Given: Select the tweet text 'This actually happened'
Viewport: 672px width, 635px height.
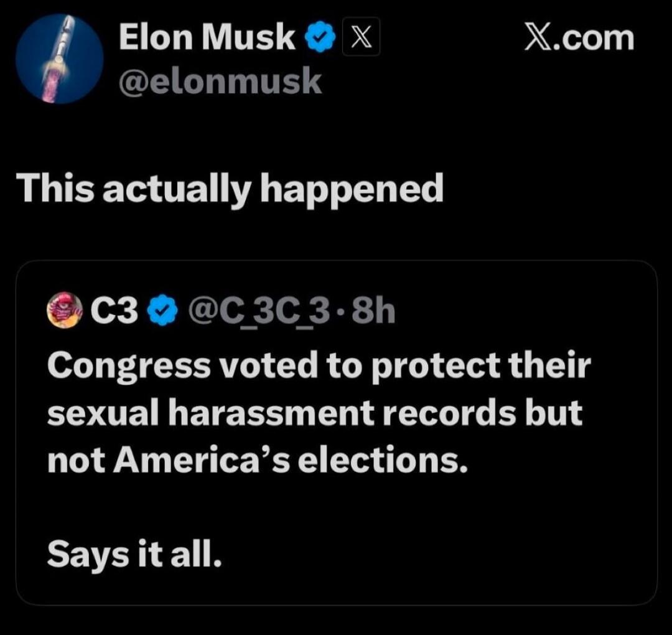Looking at the screenshot, I should (x=231, y=187).
